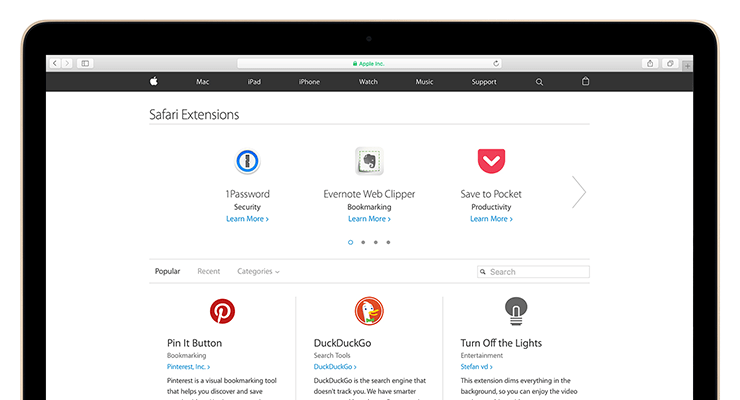The image size is (740, 400).
Task: Click the Apple Inc. address bar
Action: tap(369, 63)
